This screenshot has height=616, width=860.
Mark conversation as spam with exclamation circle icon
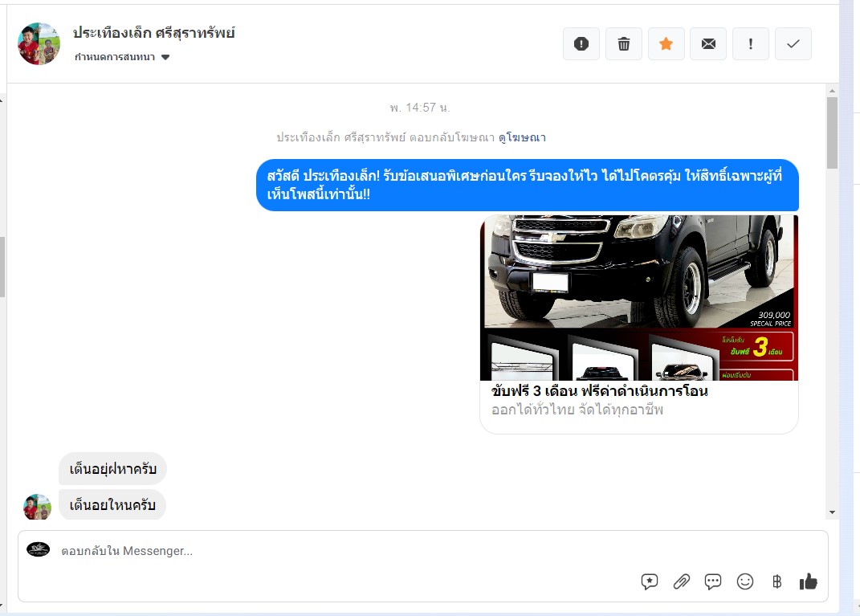[x=581, y=44]
